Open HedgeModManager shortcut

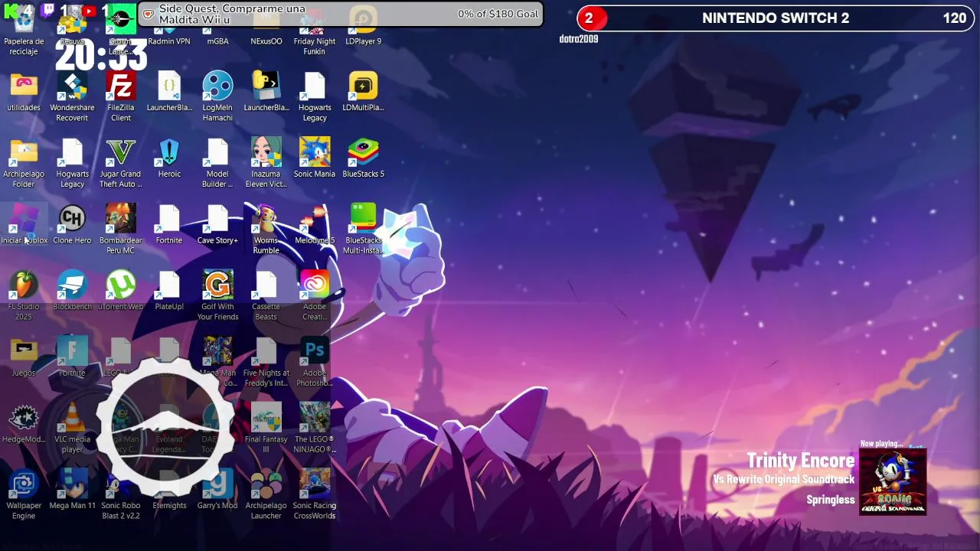coord(24,423)
